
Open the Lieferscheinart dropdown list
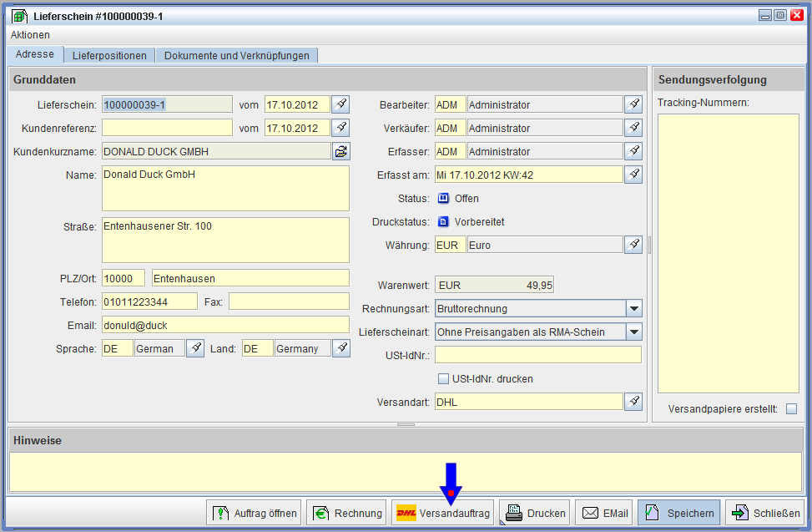coord(633,332)
